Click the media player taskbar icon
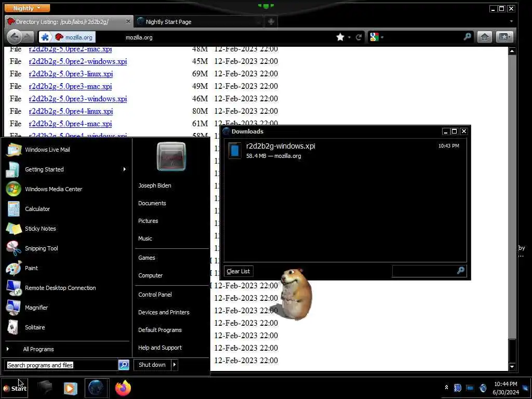The height and width of the screenshot is (399, 532). tap(71, 388)
